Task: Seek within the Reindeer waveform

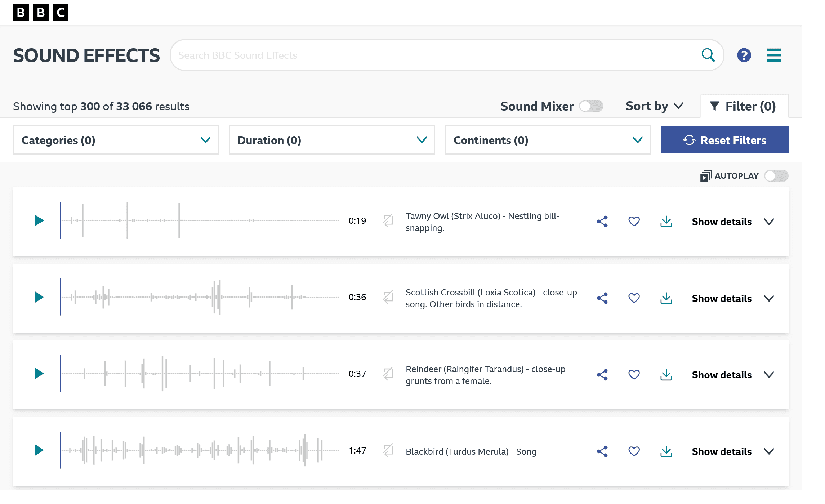Action: pyautogui.click(x=199, y=374)
